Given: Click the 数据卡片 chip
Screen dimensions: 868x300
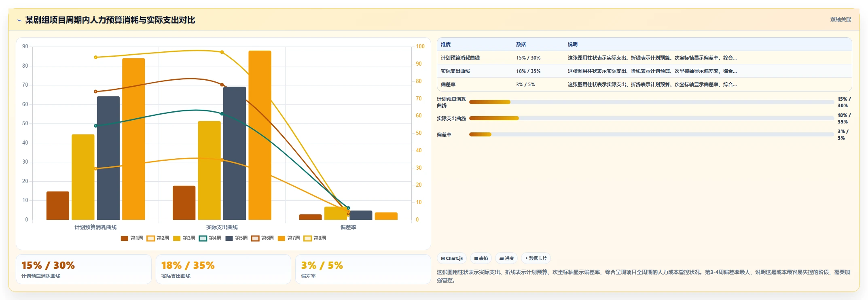Looking at the screenshot, I should point(536,258).
